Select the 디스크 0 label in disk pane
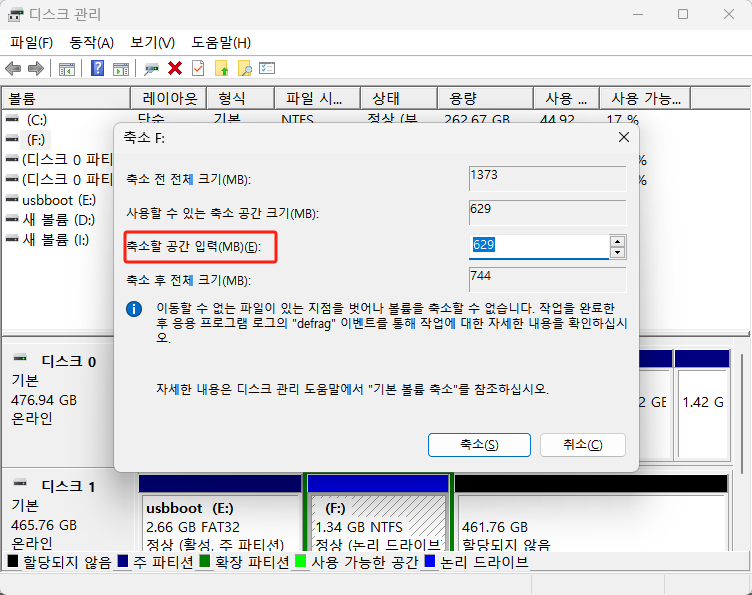The width and height of the screenshot is (752, 595). (x=69, y=361)
